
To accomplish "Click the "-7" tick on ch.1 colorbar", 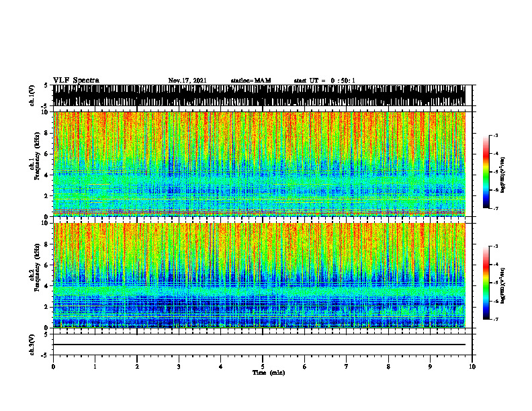I will pyautogui.click(x=495, y=208).
